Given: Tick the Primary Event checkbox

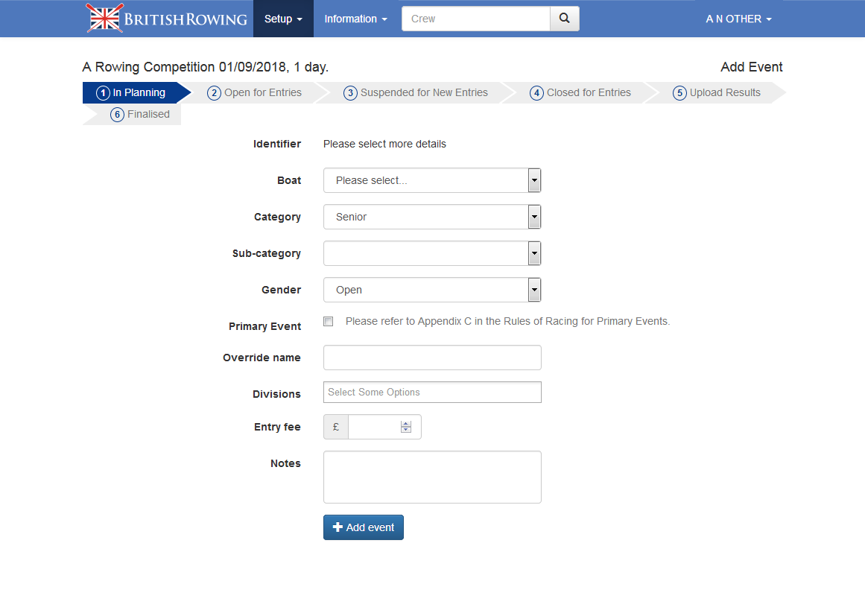Looking at the screenshot, I should click(x=329, y=322).
